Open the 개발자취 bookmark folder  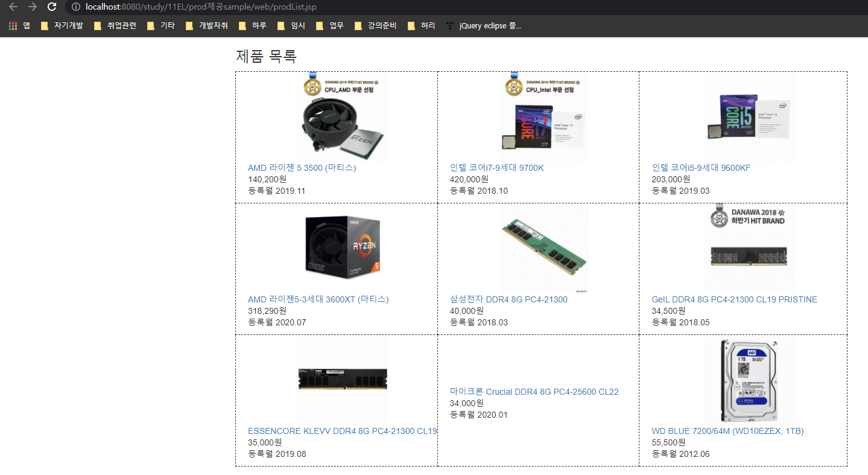(x=206, y=26)
